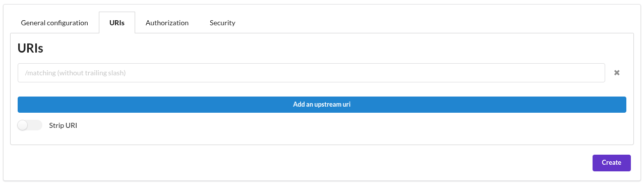Place cursor in the URI path textbox

[x=311, y=73]
